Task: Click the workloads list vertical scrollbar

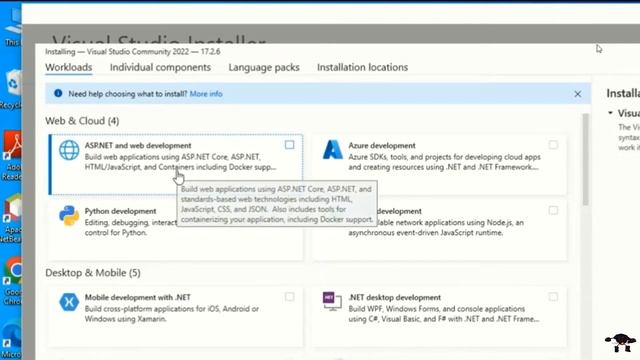Action: pyautogui.click(x=586, y=159)
